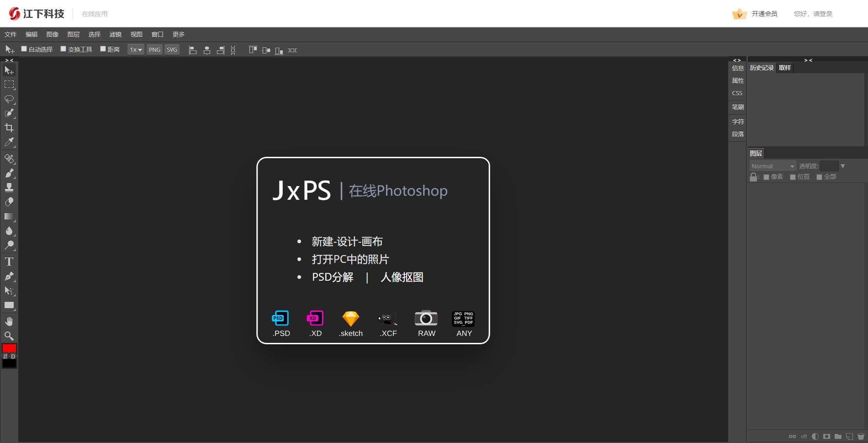The image size is (868, 443).
Task: Click the align right edges icon
Action: click(x=221, y=50)
